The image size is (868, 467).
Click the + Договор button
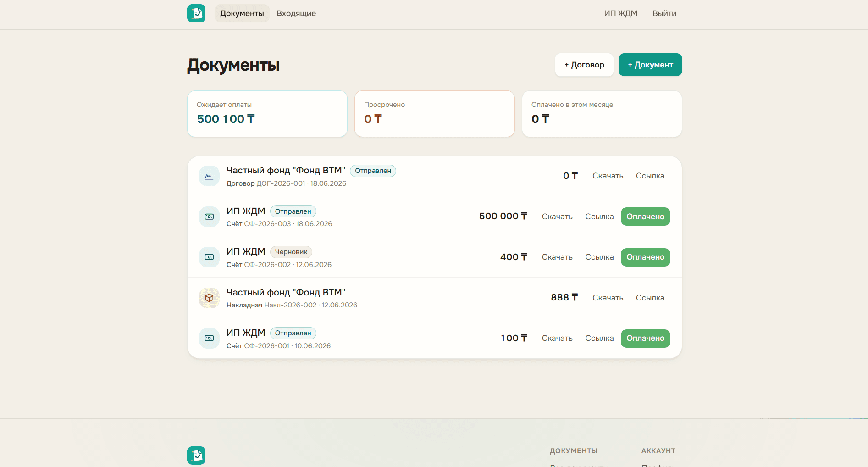pyautogui.click(x=584, y=65)
